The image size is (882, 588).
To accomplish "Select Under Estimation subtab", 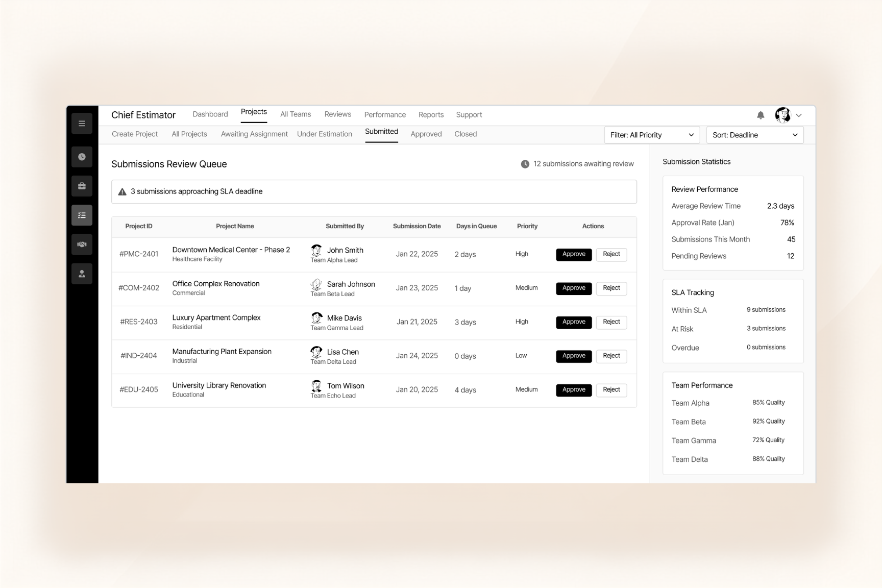I will click(x=325, y=134).
